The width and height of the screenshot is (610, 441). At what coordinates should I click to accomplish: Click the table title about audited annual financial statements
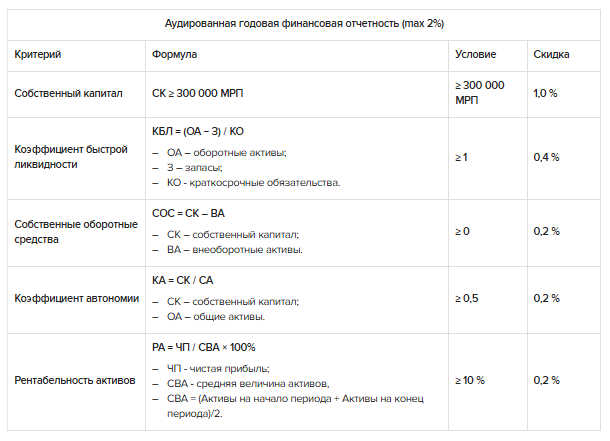[x=306, y=23]
